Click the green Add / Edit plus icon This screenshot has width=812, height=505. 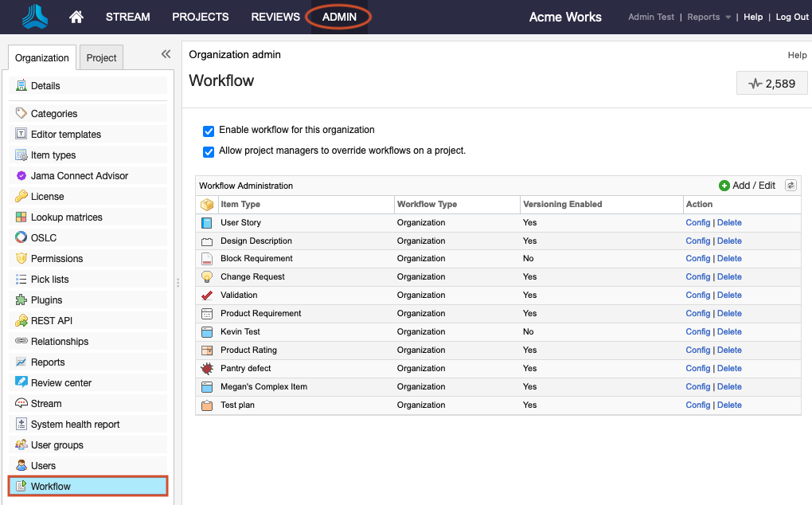[724, 186]
